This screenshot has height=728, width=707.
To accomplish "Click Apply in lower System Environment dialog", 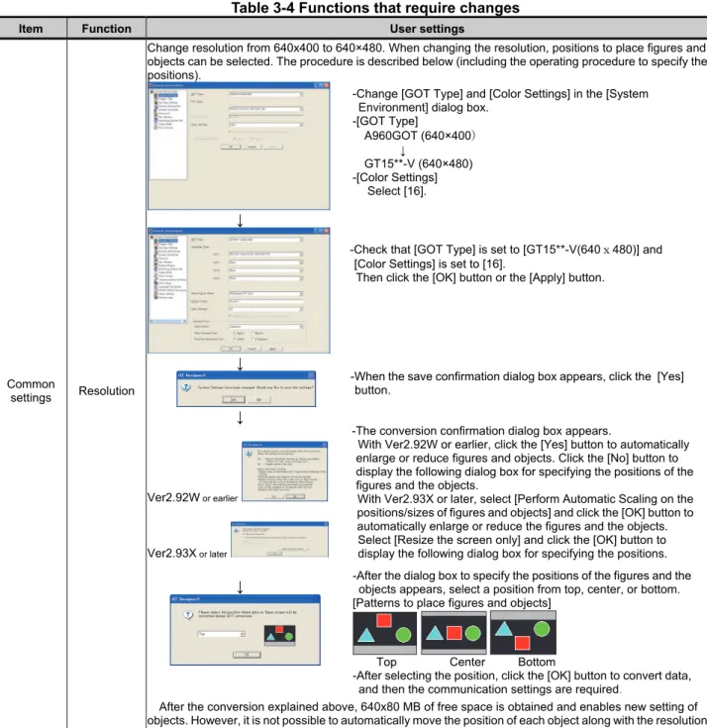I will point(273,349).
